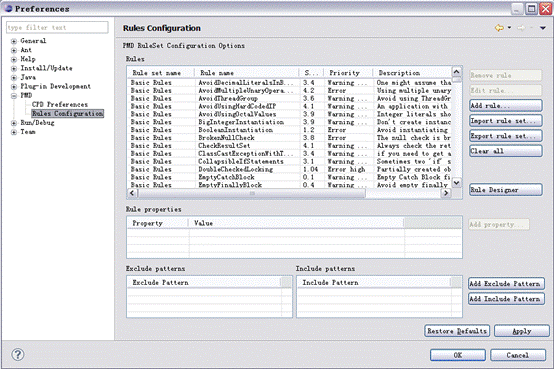Viewport: 554px width, 369px height.
Task: Select CPD Preferences in the tree
Action: pos(60,104)
